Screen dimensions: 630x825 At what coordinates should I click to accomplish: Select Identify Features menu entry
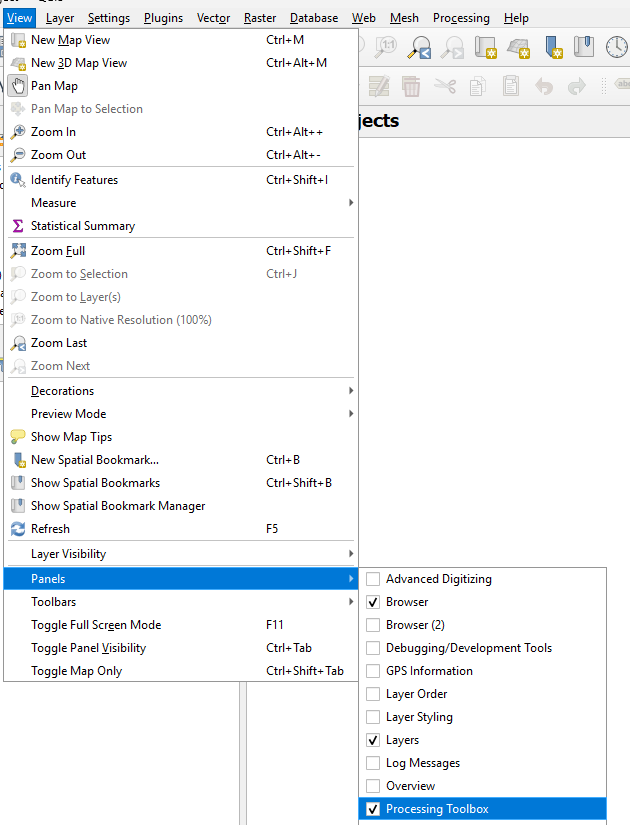[74, 180]
